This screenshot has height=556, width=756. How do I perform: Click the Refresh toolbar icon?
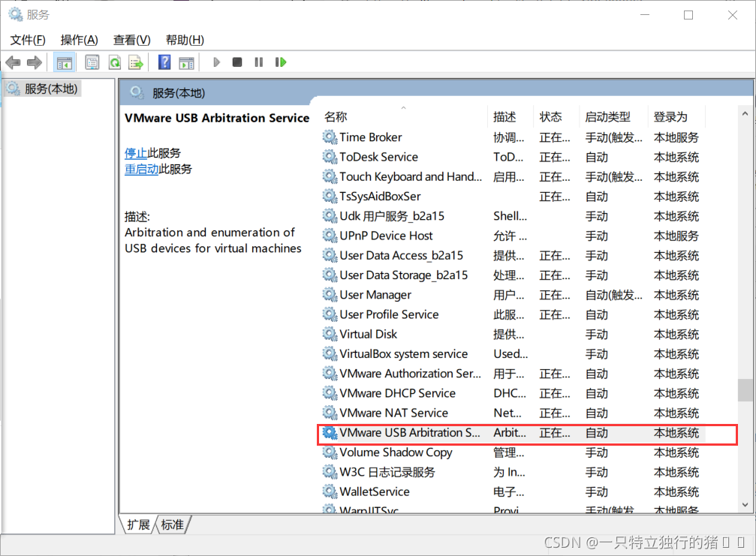coord(115,62)
